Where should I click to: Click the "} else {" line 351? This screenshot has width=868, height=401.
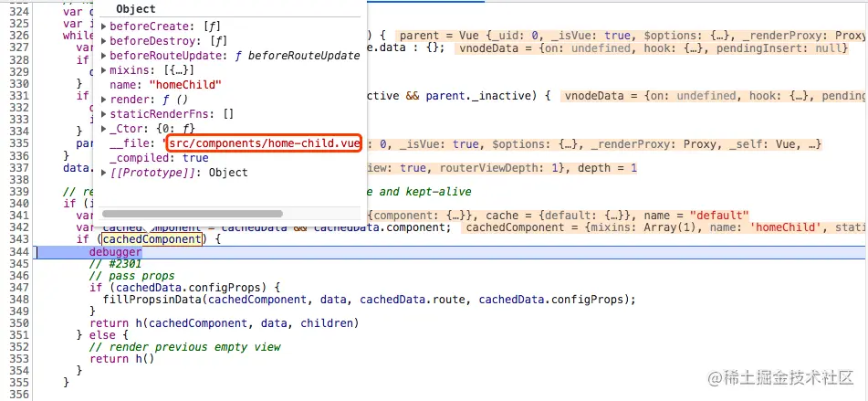click(x=102, y=335)
